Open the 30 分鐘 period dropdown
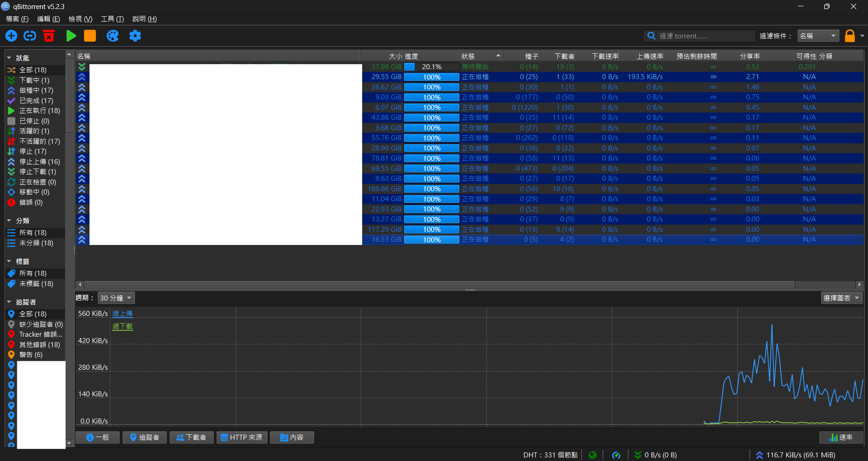 [x=116, y=298]
